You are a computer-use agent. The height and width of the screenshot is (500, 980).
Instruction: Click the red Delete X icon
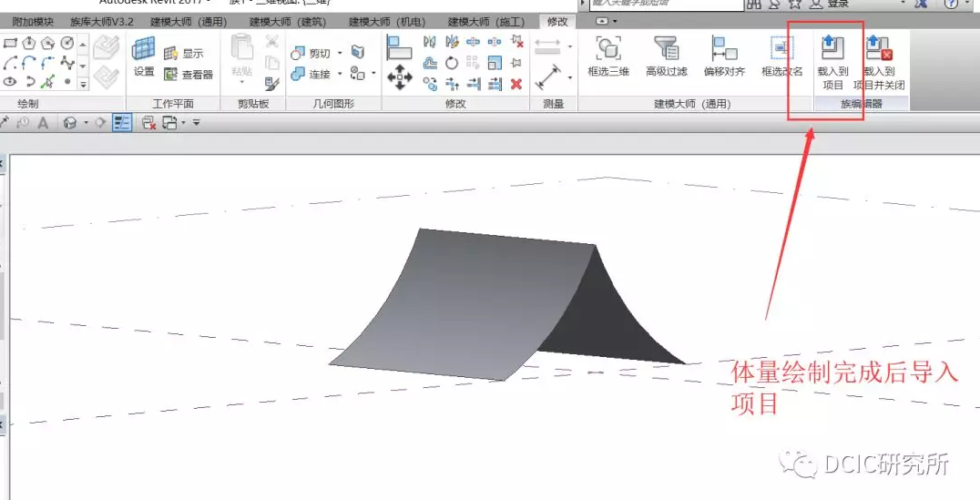[x=516, y=84]
